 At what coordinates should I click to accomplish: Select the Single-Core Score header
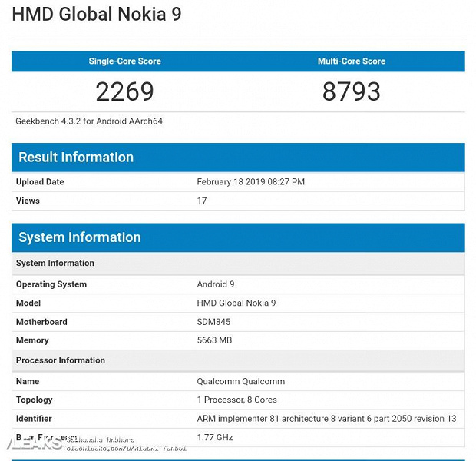coord(125,61)
